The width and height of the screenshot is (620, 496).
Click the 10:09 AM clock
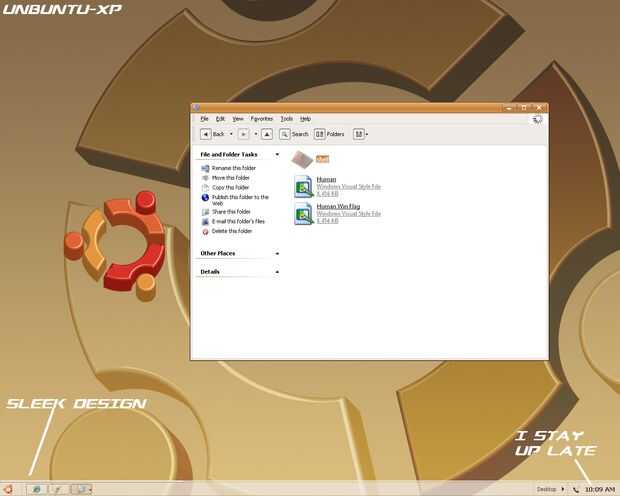pos(599,490)
